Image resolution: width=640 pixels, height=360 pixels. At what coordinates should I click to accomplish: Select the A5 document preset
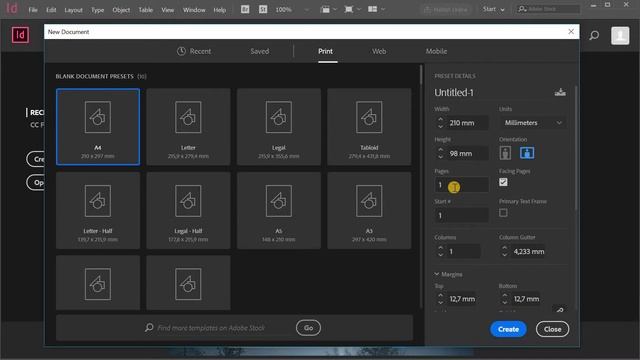coord(279,210)
